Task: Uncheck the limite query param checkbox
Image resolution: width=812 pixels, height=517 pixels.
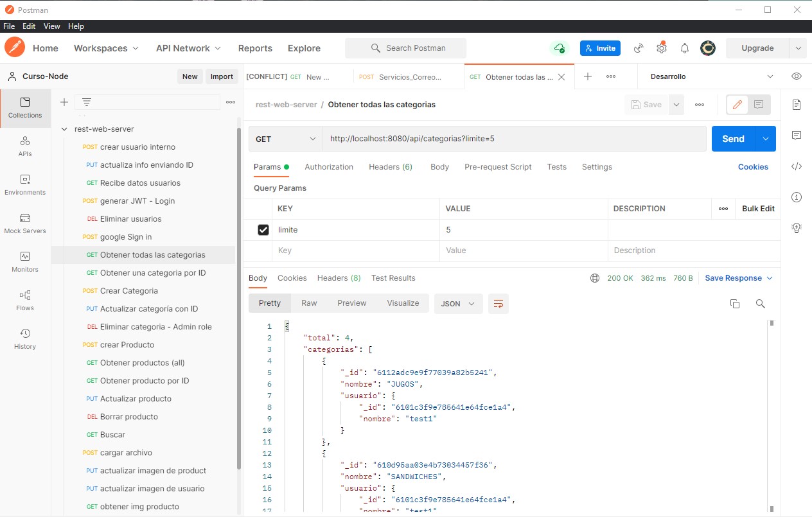Action: pos(263,230)
